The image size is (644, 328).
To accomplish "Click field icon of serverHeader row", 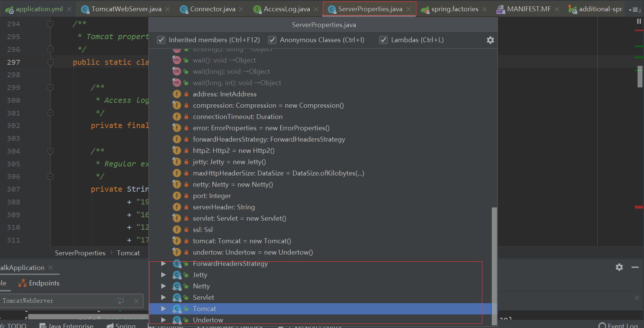I will coord(177,207).
